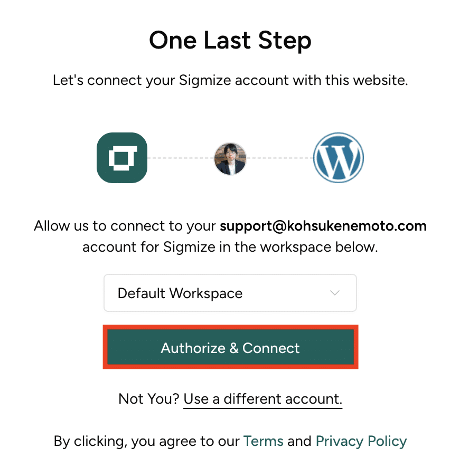Image resolution: width=469 pixels, height=476 pixels.
Task: Click "account for Sigmize in the workspace below" text
Action: pyautogui.click(x=230, y=247)
